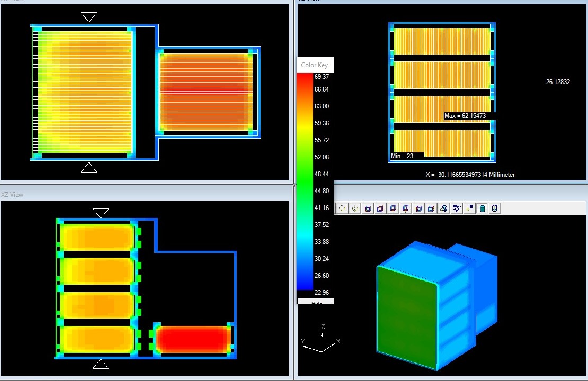The width and height of the screenshot is (588, 381).
Task: Select the 26.60 value in Color Key
Action: click(x=322, y=275)
